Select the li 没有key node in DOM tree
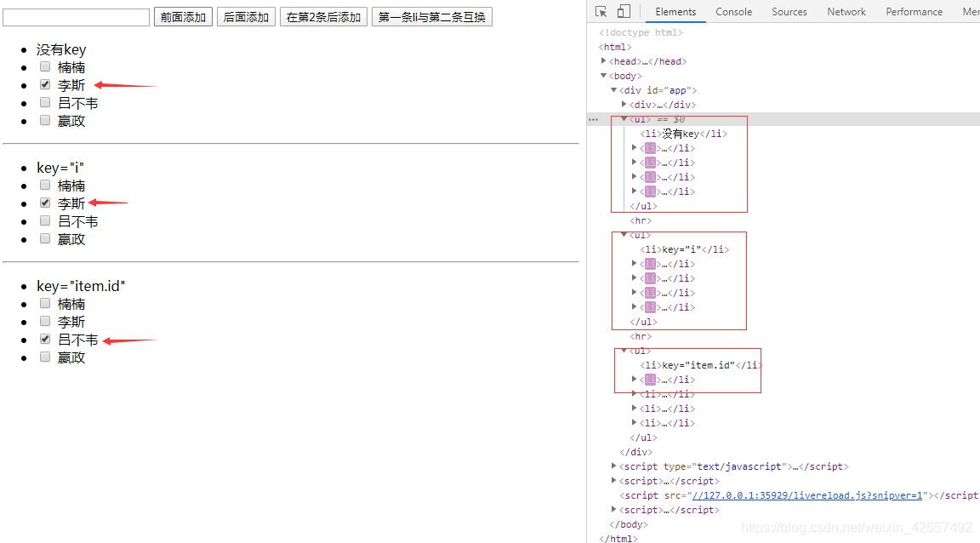Image resolution: width=980 pixels, height=543 pixels. pos(684,134)
